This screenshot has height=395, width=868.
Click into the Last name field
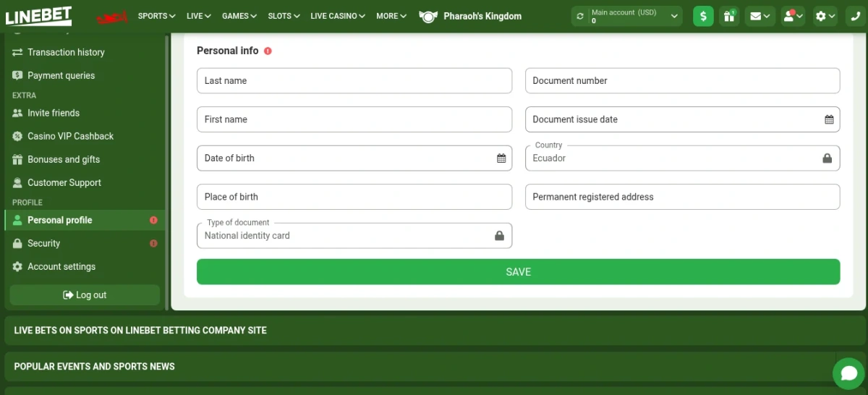click(354, 81)
